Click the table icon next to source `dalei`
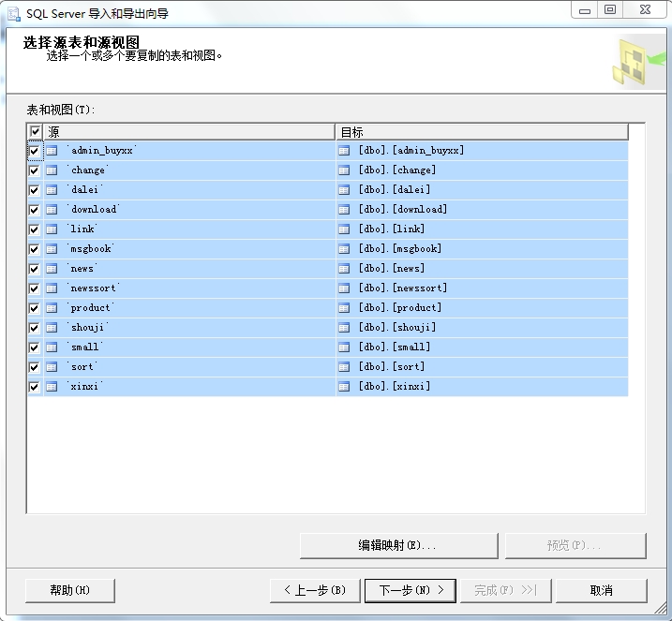The image size is (672, 621). [52, 190]
